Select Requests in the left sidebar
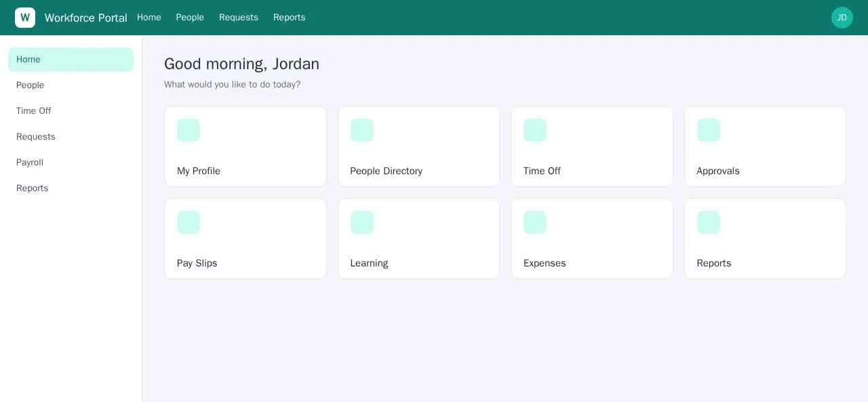 (71, 137)
